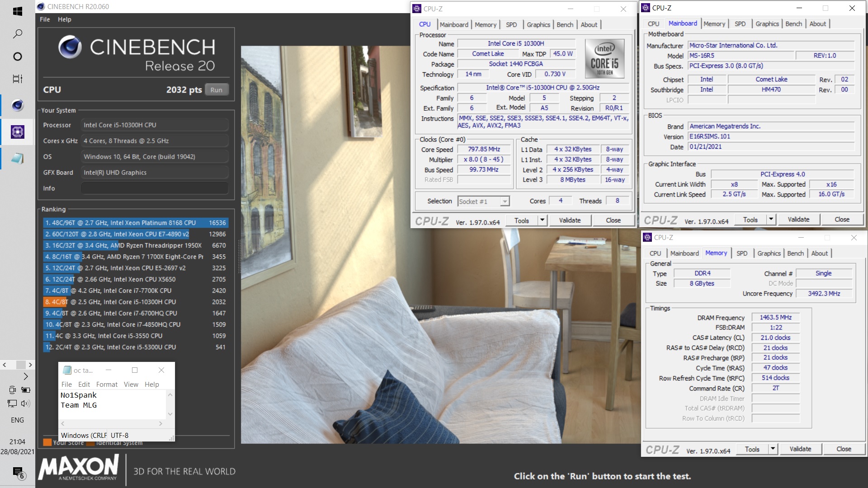Viewport: 868px width, 488px height.
Task: Select ranking row Intel Core i5-5300U CPU
Action: [136, 347]
